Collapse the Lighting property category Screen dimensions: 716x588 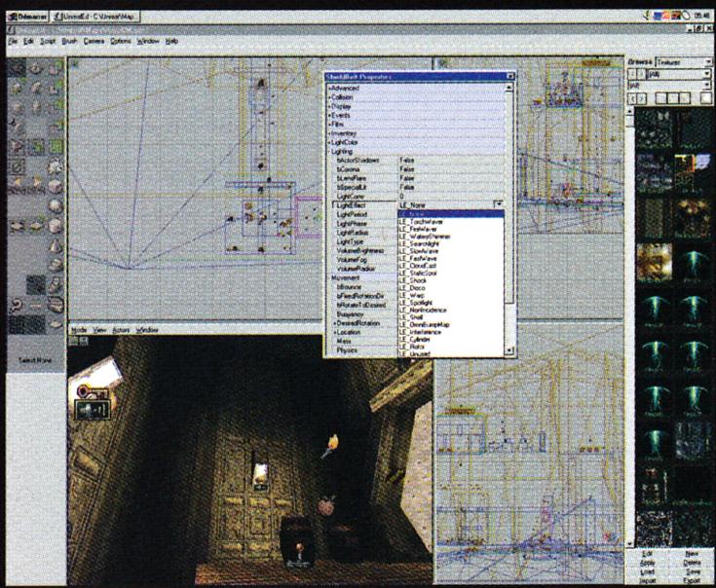340,152
